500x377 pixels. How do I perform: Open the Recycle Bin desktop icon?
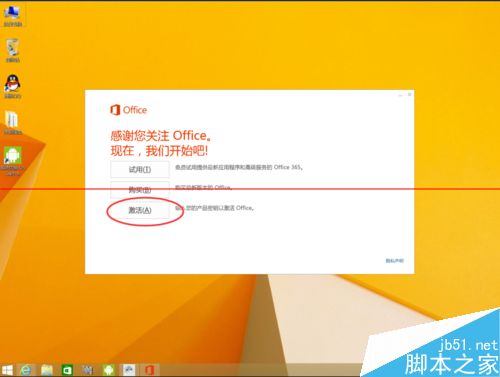13,51
